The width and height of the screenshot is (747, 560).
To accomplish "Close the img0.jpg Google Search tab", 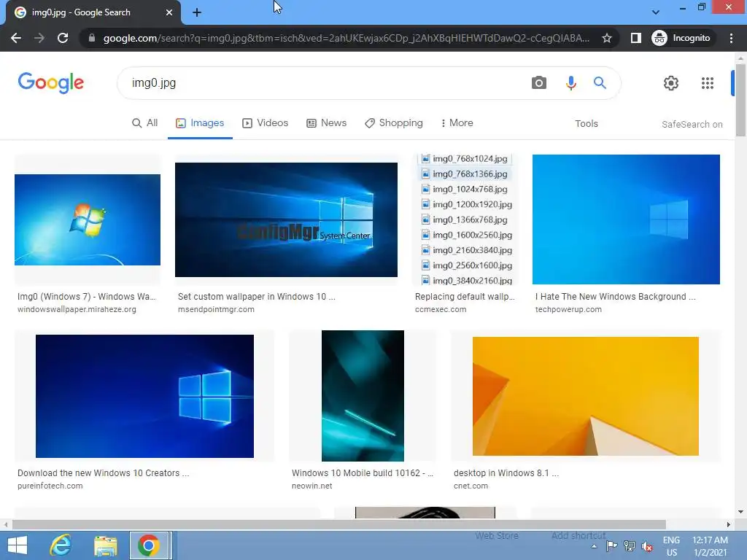I will 169,12.
